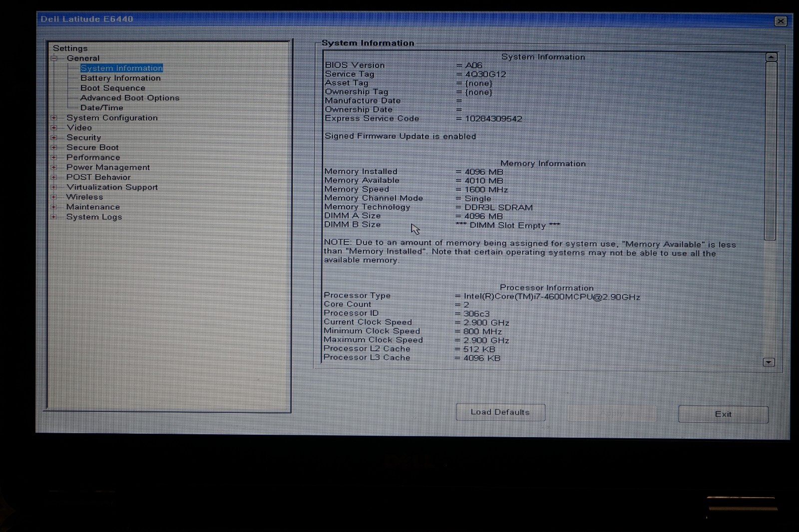Expand the Wireless node
Screen dimensions: 799x532
(54, 197)
